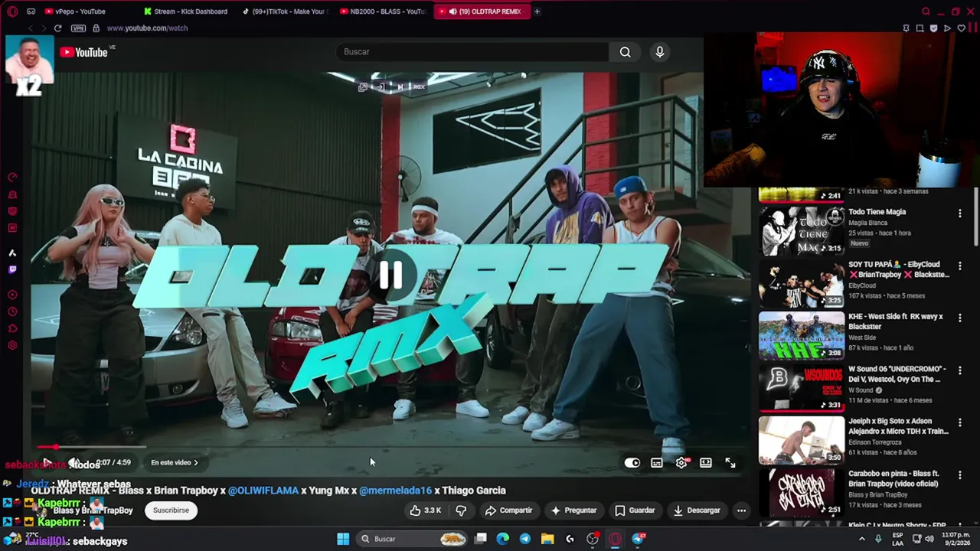Viewport: 980px width, 551px height.
Task: Like the video showing 3.3 K
Action: (x=425, y=510)
